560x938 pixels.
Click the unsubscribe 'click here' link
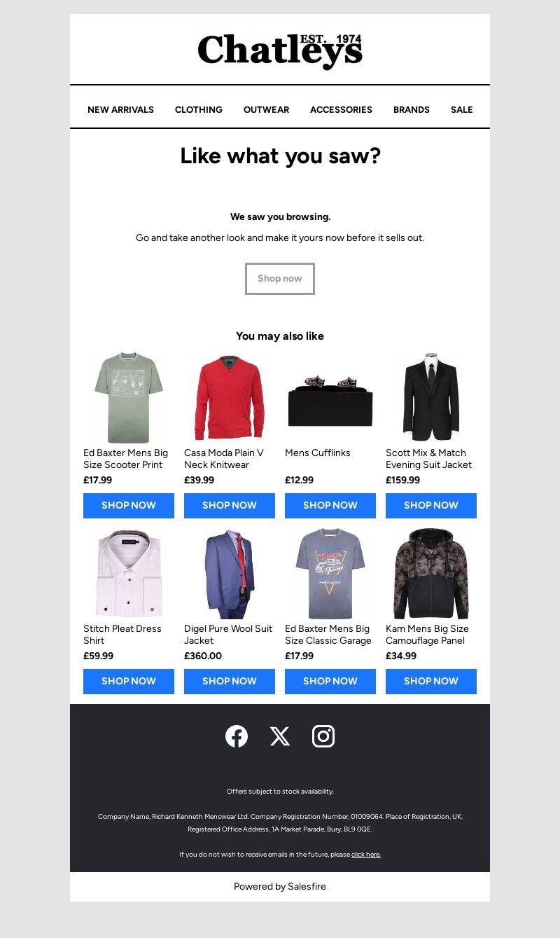pos(366,855)
